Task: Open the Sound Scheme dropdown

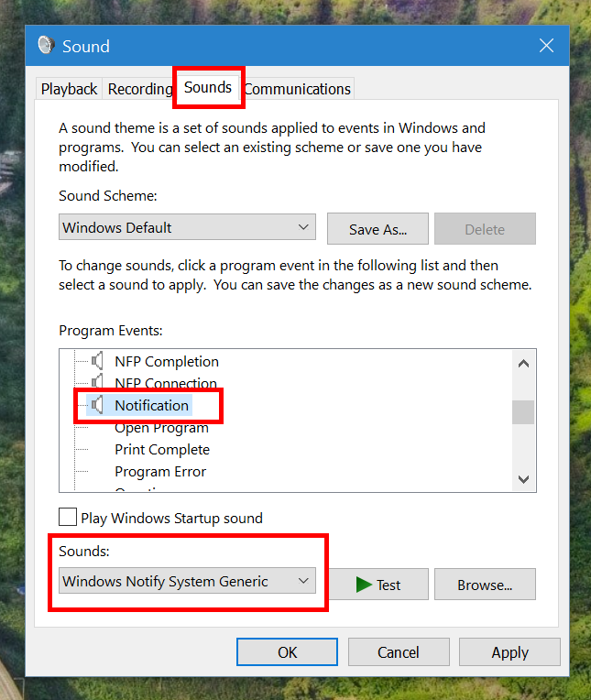Action: tap(187, 227)
